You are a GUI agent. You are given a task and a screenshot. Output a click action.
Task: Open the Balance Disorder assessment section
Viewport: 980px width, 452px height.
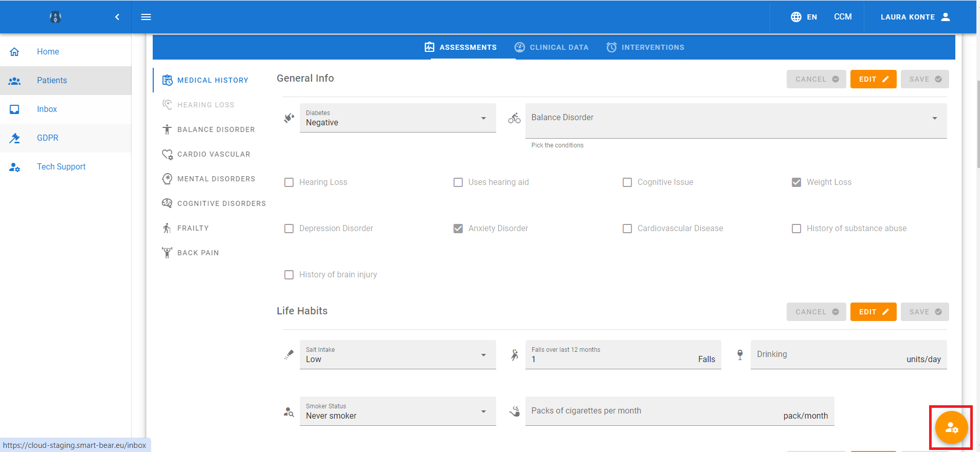tap(209, 129)
